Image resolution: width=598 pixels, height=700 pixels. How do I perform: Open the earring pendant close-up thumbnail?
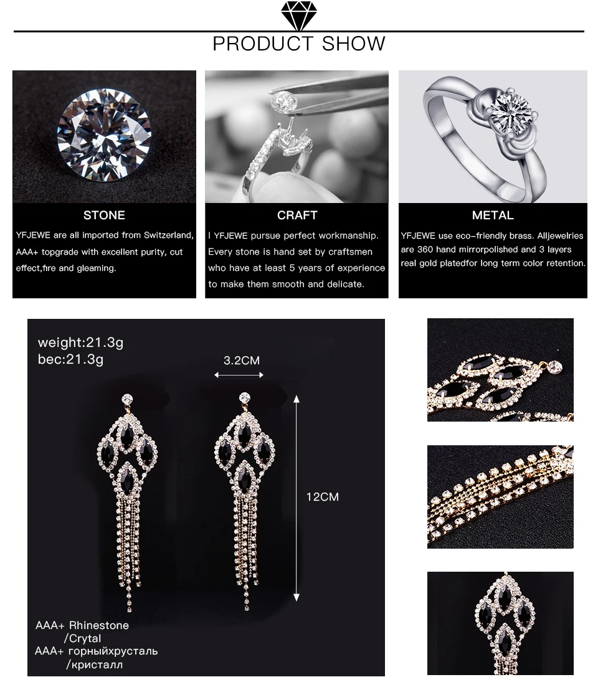[500, 623]
